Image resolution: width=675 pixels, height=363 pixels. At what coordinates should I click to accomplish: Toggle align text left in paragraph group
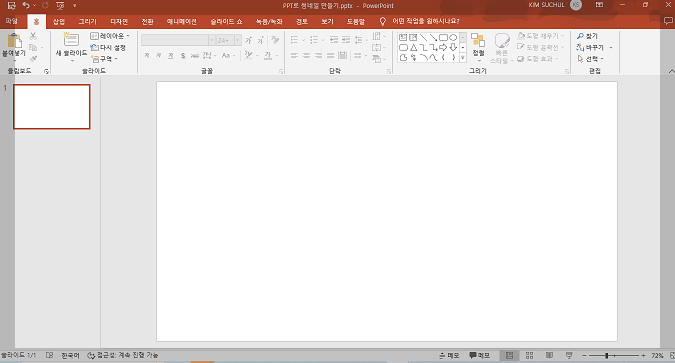point(294,56)
